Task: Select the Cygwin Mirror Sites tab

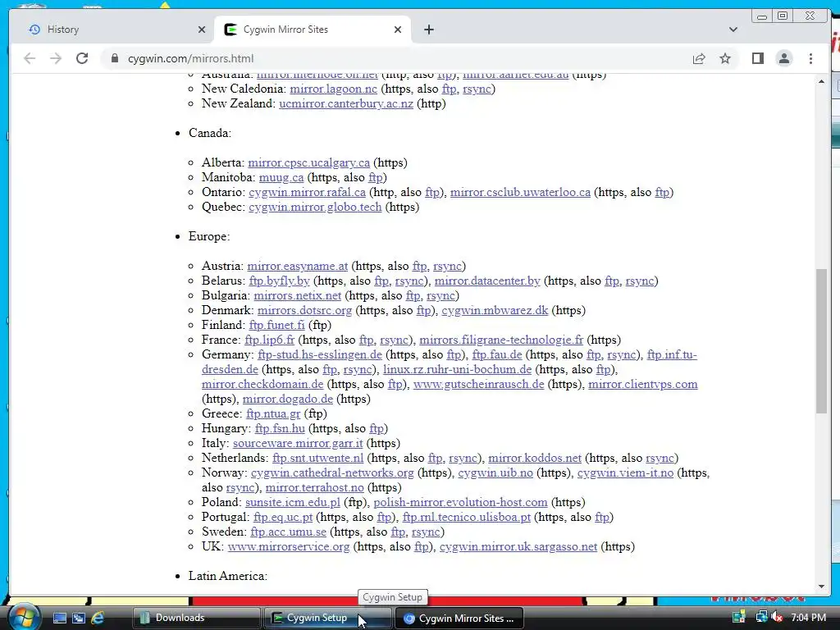Action: 313,30
